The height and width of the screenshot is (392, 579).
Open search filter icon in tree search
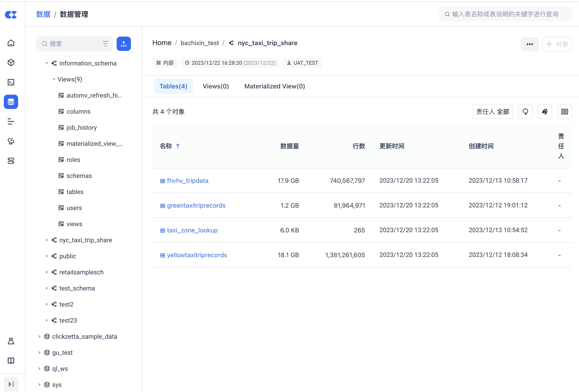click(105, 44)
